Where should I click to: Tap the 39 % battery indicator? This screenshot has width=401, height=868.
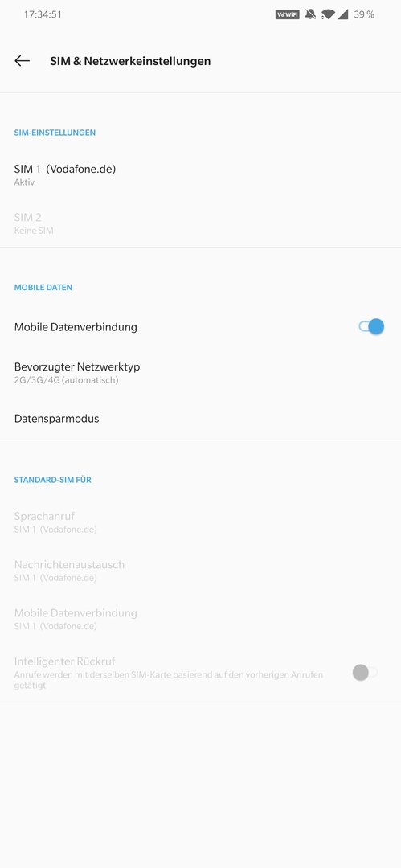[x=364, y=15]
